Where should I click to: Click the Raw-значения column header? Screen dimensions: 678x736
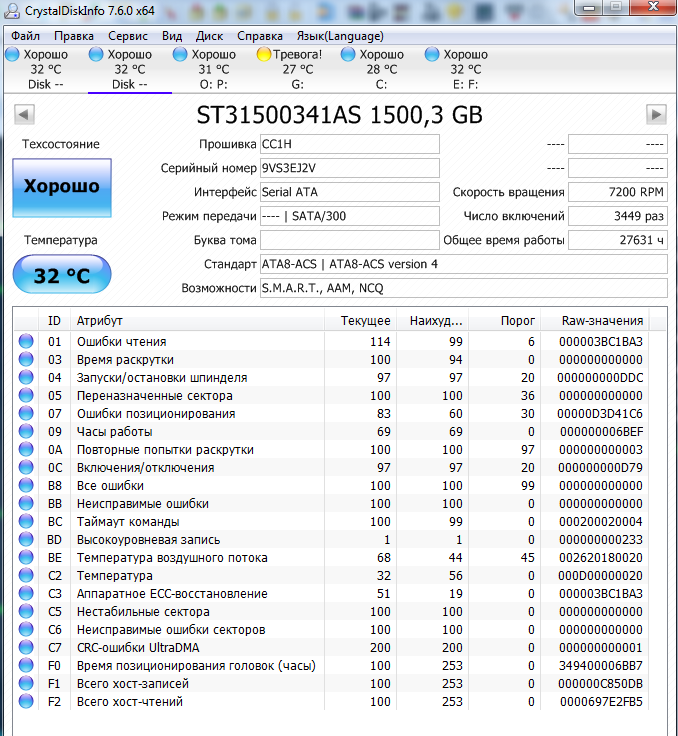595,321
